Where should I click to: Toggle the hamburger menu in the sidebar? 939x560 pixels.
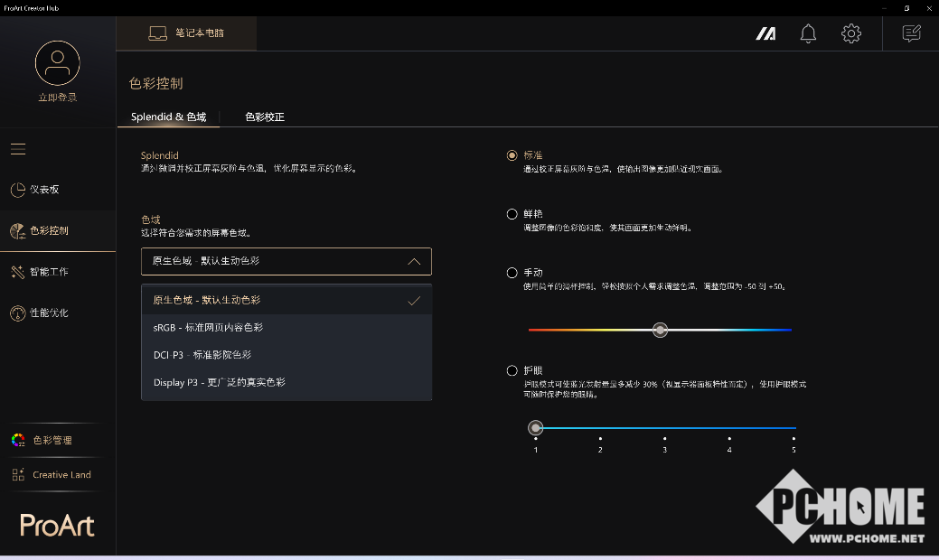18,149
